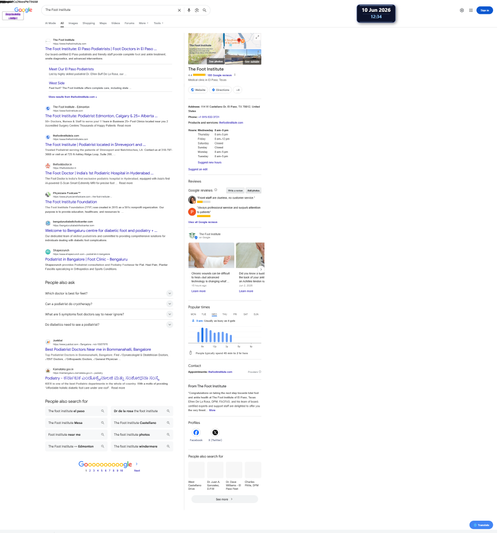This screenshot has height=533, width=500.
Task: Switch to the Shopping tab
Action: (x=89, y=23)
